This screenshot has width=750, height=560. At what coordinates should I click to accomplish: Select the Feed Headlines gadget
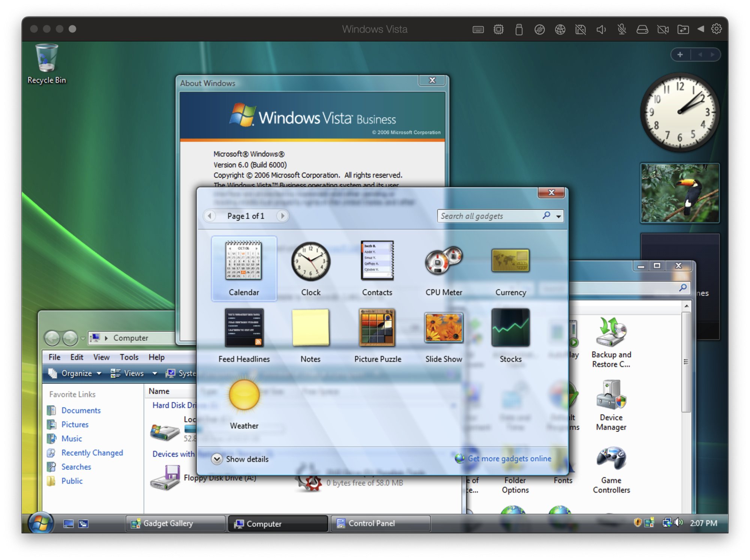(x=244, y=328)
